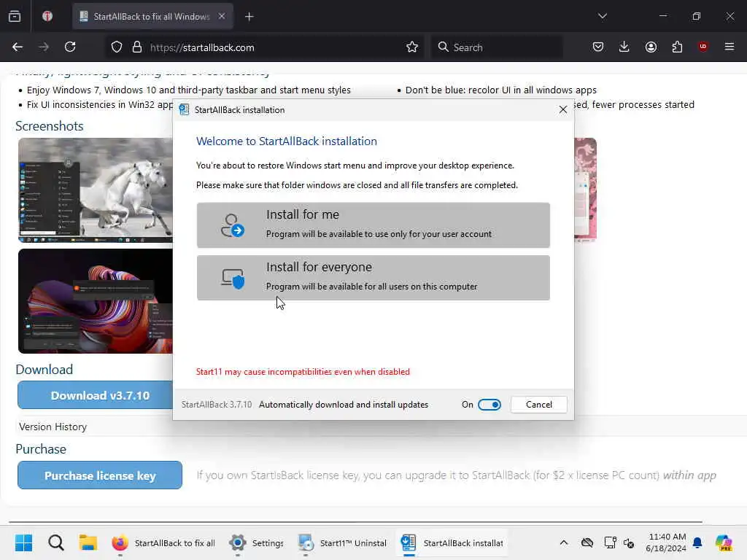
Task: Open the Version History link
Action: pyautogui.click(x=53, y=427)
